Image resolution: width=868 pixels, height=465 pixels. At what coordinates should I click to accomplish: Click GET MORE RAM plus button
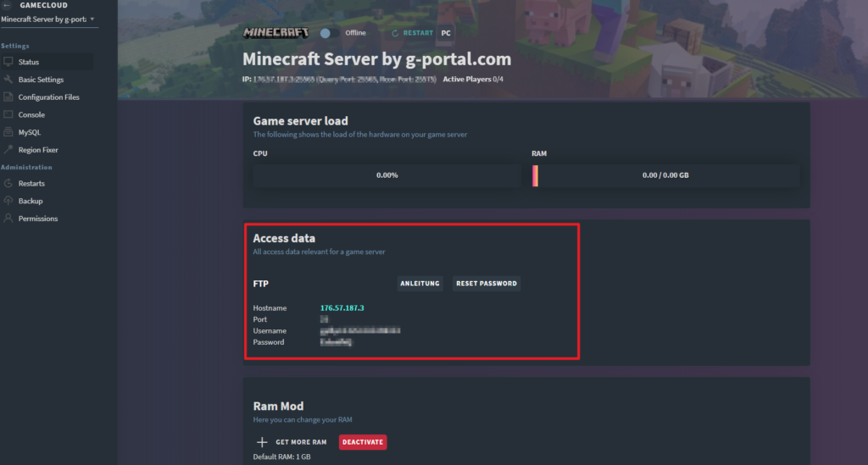(261, 442)
